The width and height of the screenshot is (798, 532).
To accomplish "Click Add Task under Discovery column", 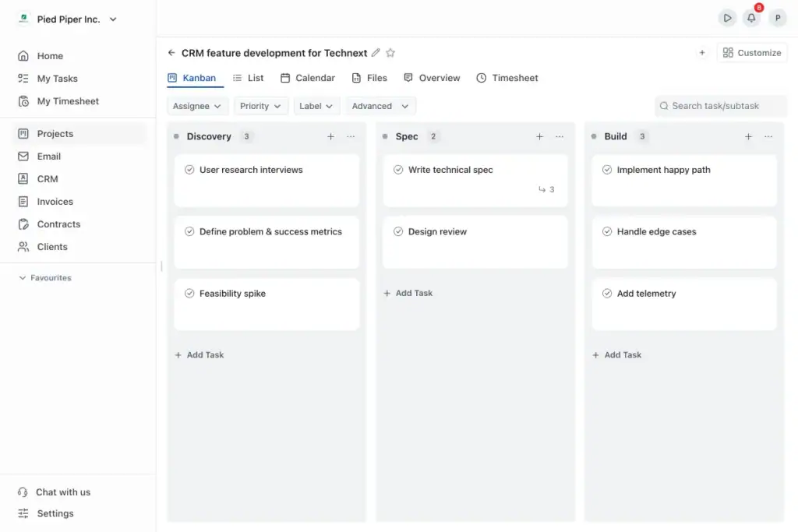I will coord(199,355).
